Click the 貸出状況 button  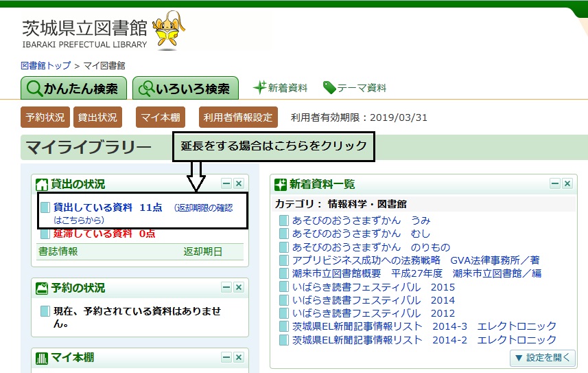97,117
